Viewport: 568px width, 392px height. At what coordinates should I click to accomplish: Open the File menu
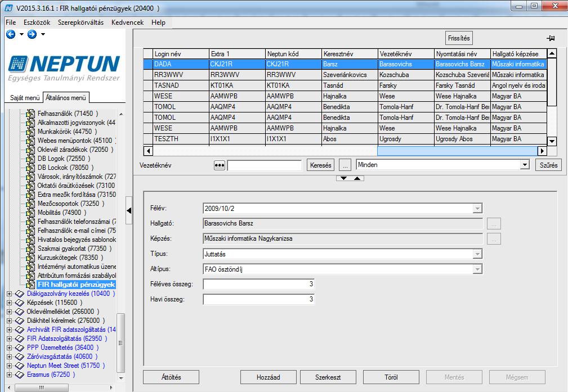(x=11, y=22)
